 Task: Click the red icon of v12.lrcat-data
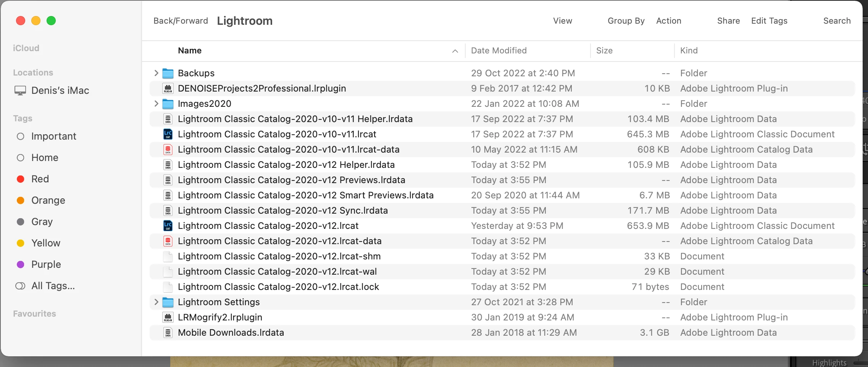[x=168, y=241]
